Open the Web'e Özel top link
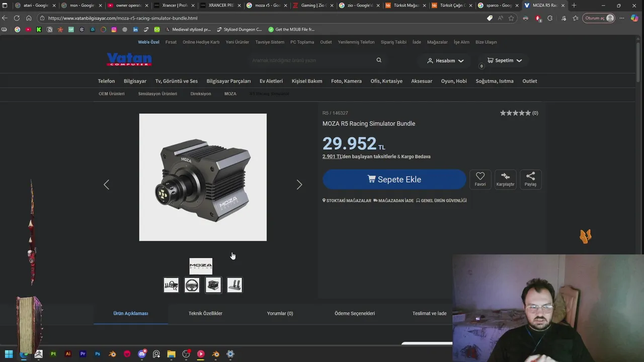The width and height of the screenshot is (644, 362). click(148, 42)
